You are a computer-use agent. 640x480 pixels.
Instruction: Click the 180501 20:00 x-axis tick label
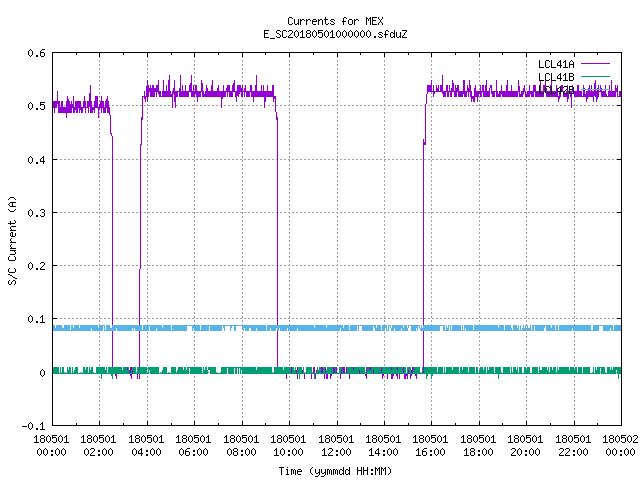[x=525, y=446]
